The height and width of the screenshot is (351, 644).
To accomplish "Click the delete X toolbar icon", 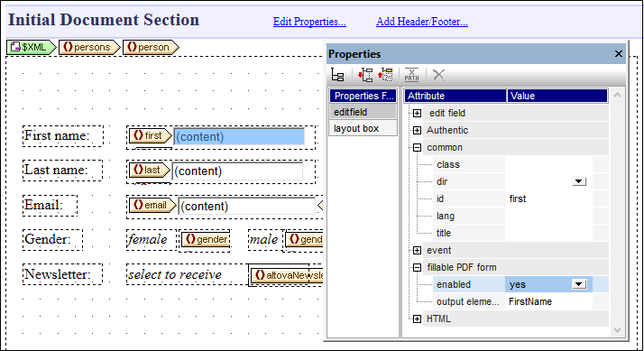I will coord(438,75).
